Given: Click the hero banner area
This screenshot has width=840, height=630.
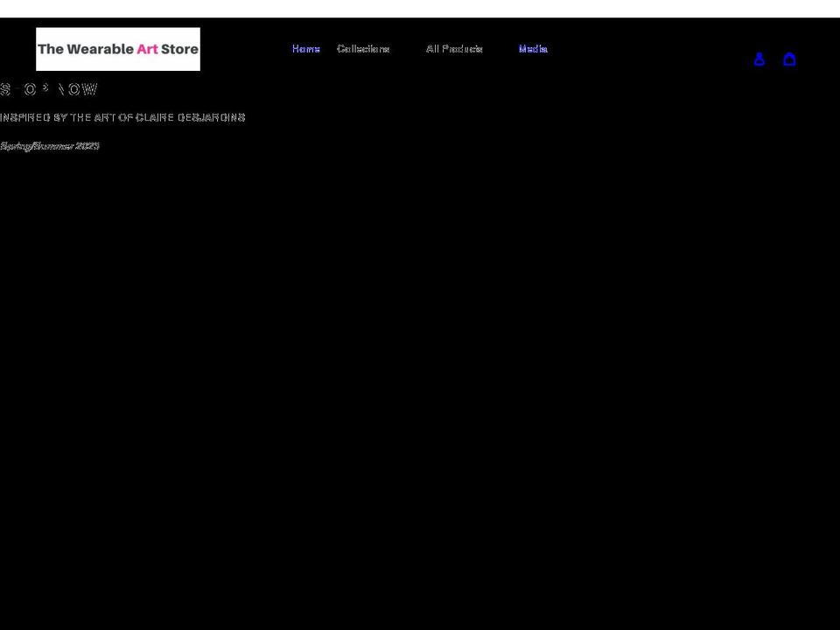Looking at the screenshot, I should tap(420, 350).
